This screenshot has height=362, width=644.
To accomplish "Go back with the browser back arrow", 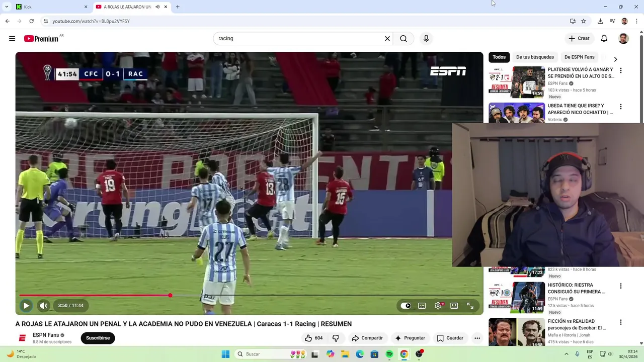I will [x=7, y=21].
